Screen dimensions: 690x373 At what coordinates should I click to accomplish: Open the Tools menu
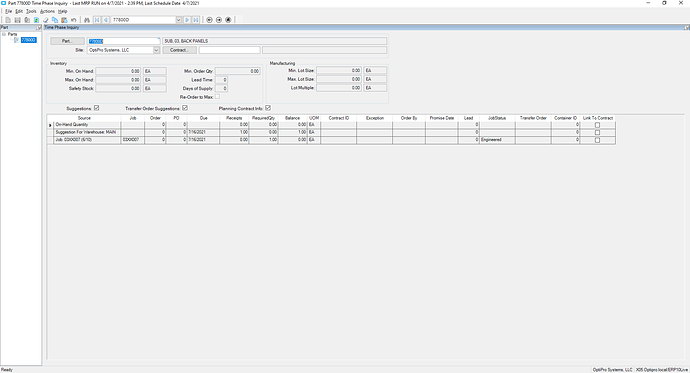click(x=31, y=11)
